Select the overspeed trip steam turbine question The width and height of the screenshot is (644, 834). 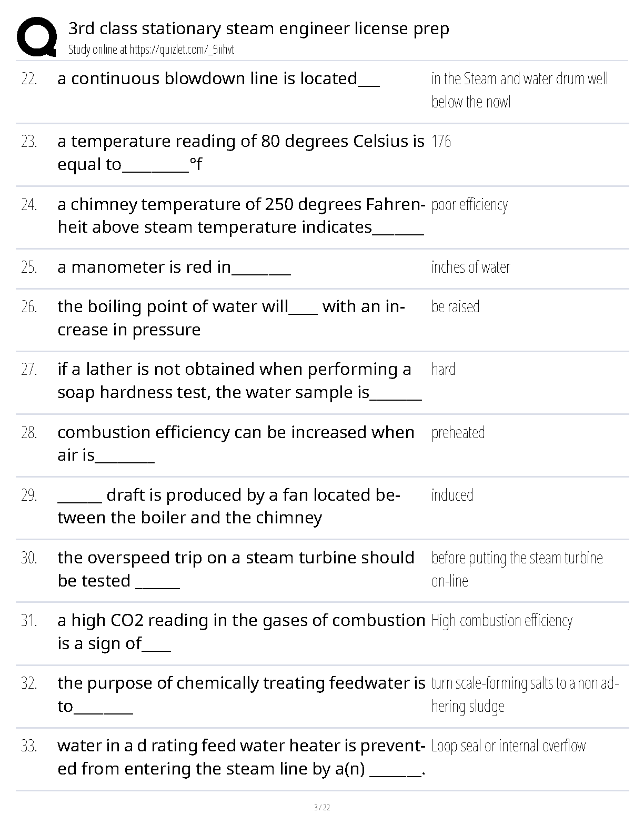click(236, 569)
